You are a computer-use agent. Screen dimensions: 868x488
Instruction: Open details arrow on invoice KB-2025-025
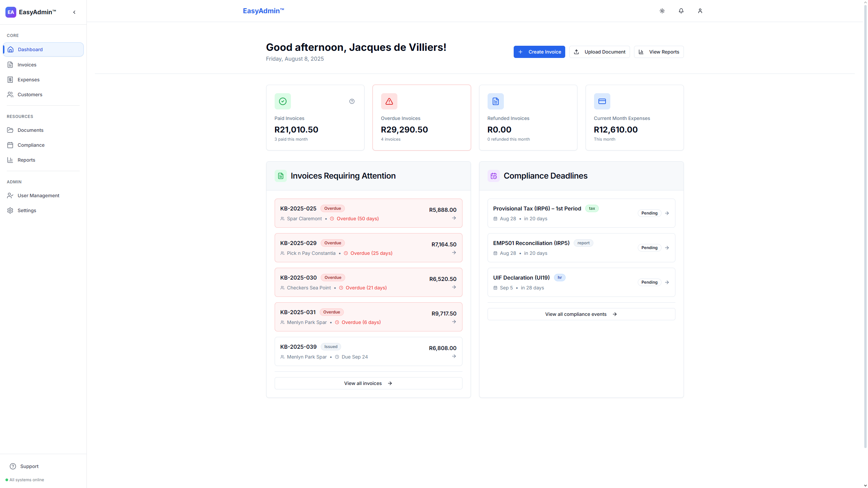[x=454, y=218]
